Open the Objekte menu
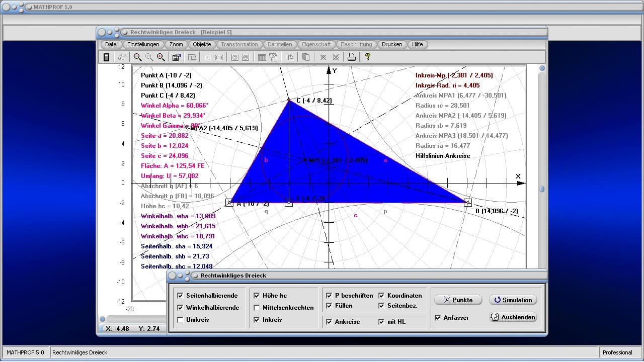The height and width of the screenshot is (362, 644). point(202,44)
